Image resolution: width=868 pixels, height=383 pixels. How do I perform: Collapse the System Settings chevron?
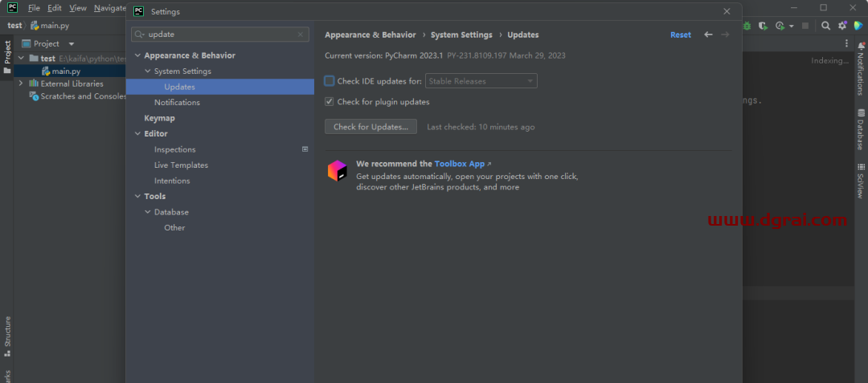[148, 71]
